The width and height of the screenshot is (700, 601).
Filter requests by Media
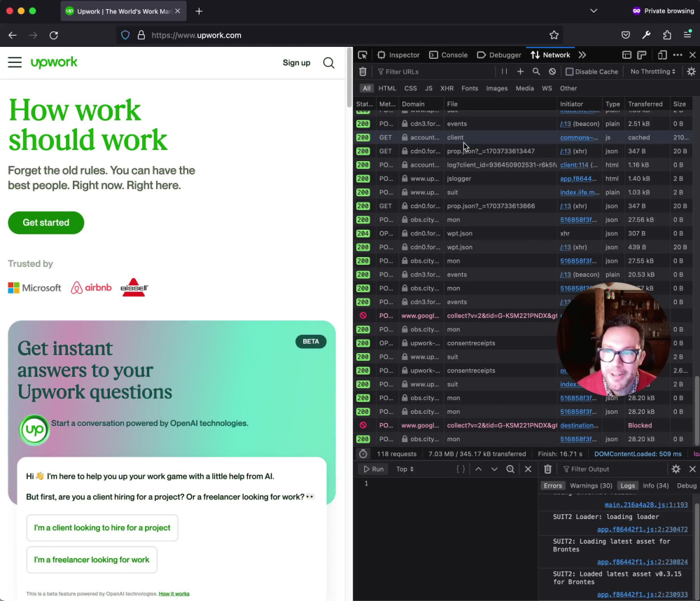pos(524,88)
